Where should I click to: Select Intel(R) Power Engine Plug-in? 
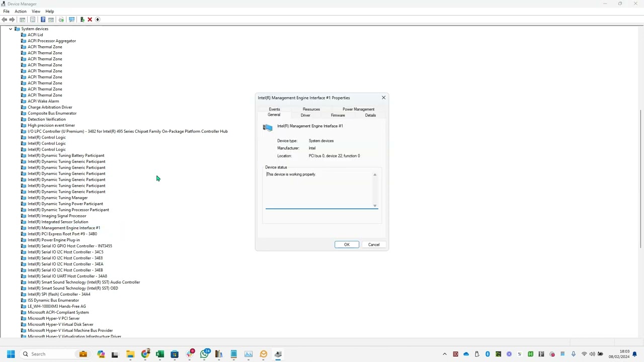(54, 240)
